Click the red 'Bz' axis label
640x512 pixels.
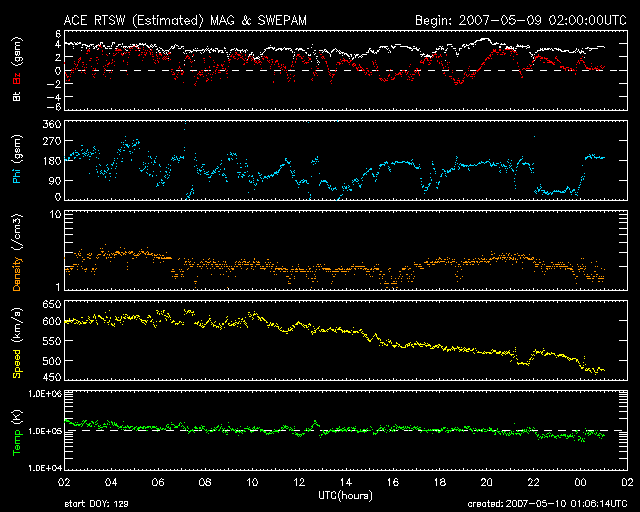17,79
